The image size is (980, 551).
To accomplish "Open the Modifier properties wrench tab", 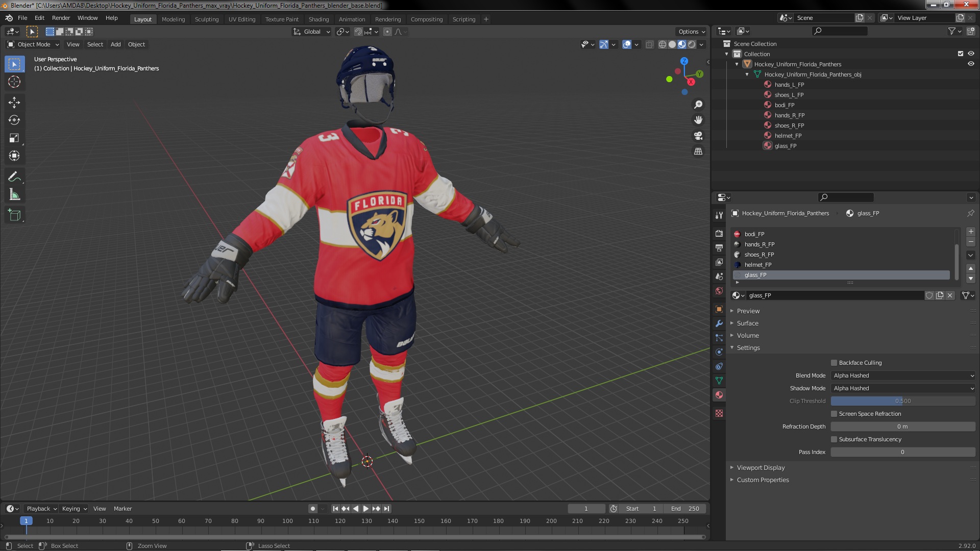I will tap(719, 323).
